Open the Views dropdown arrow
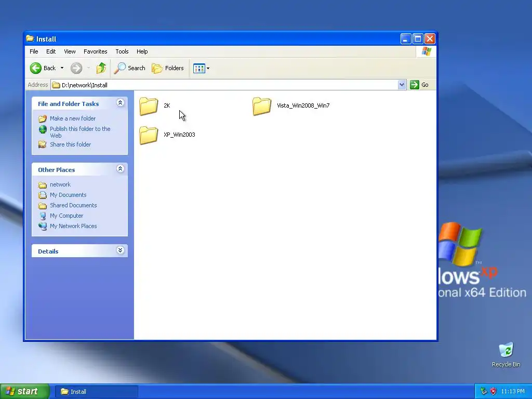This screenshot has width=532, height=399. click(x=208, y=68)
